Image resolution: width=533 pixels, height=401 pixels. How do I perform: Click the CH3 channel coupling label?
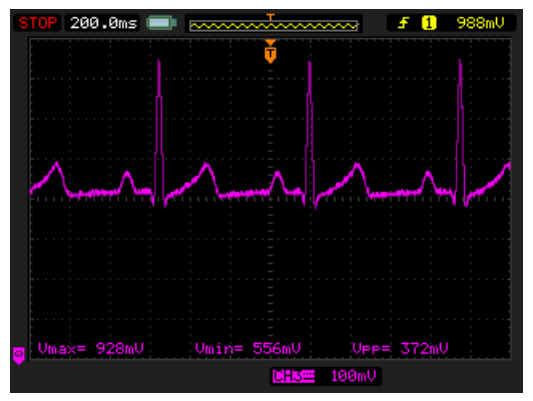294,376
